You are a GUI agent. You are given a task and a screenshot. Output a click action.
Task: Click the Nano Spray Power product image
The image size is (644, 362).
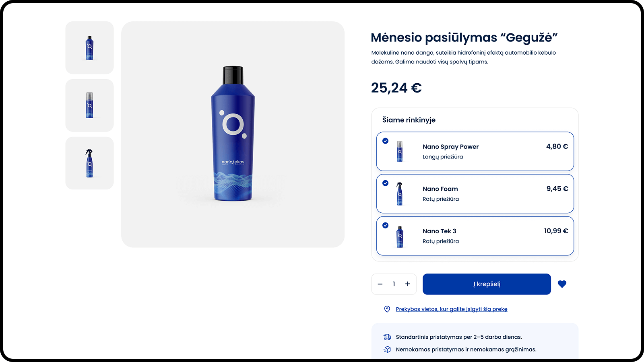pos(400,151)
